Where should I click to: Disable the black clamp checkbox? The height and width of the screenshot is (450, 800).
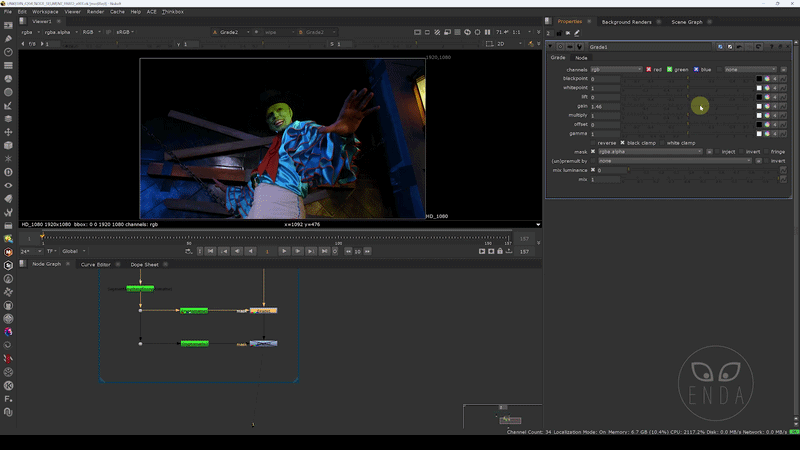(x=622, y=143)
